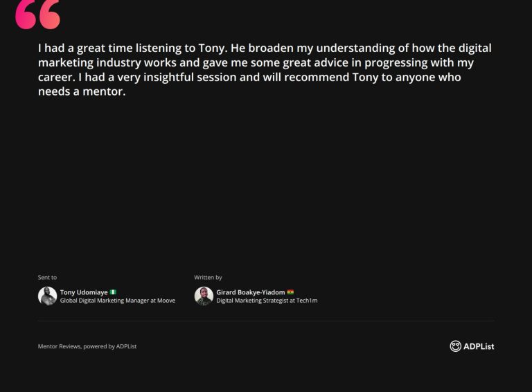Open Girard Boakye-Yiadom's name link
Image resolution: width=532 pixels, height=392 pixels.
click(x=250, y=292)
